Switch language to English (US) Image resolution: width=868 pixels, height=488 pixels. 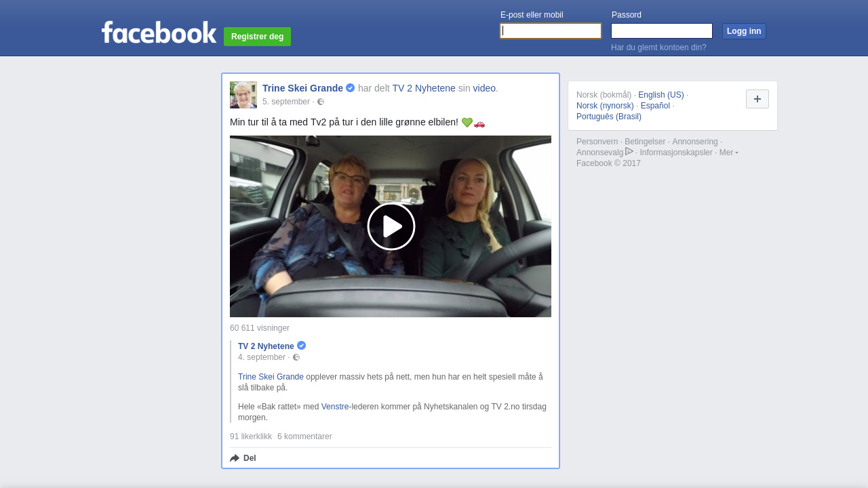[661, 95]
